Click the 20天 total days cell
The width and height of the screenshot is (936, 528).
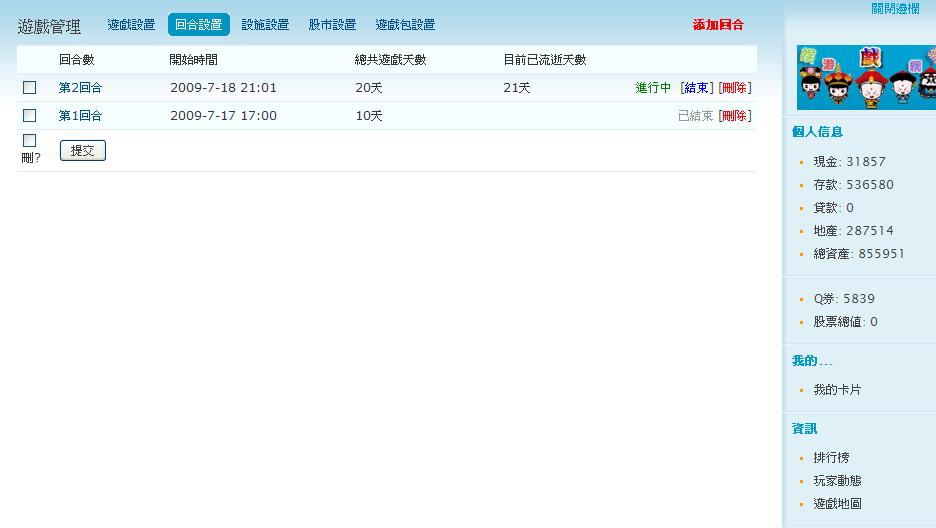(369, 88)
